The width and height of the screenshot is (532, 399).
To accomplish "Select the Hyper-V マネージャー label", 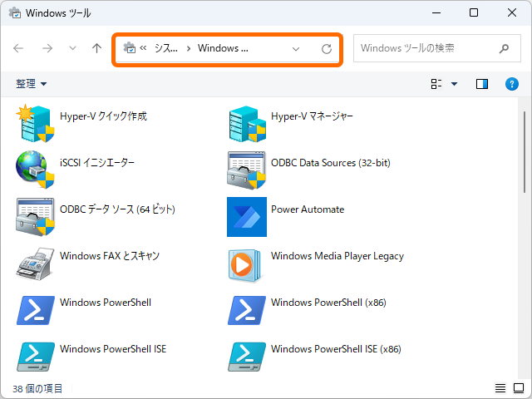I will coord(313,116).
